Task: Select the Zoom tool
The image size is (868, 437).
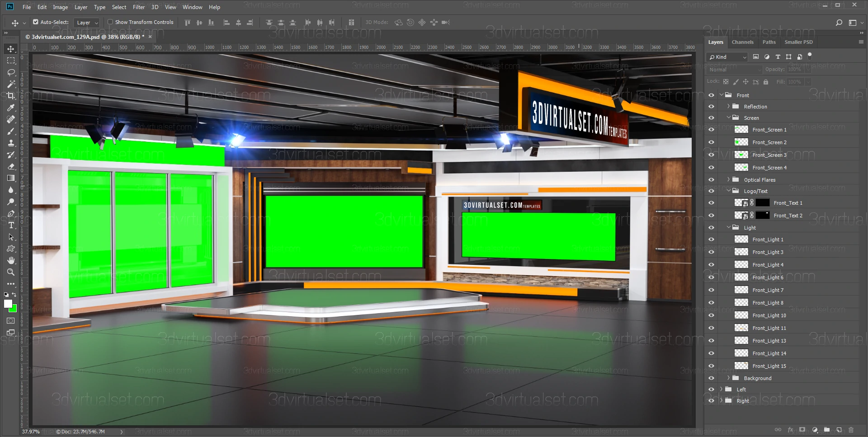Action: point(11,272)
